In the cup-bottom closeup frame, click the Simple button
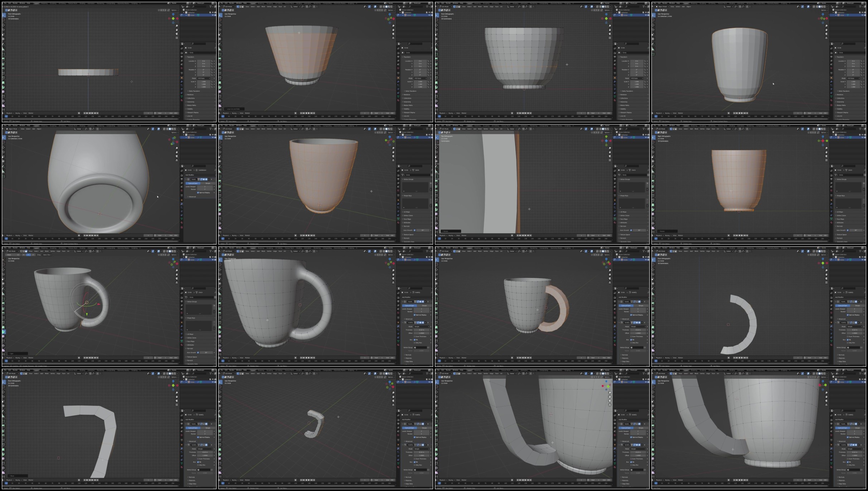 click(208, 183)
